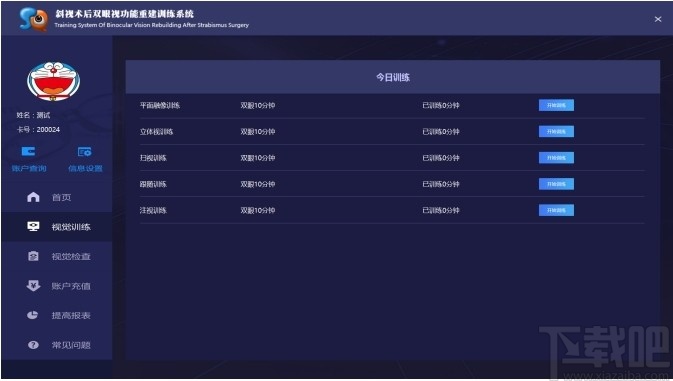Image resolution: width=673 pixels, height=381 pixels.
Task: Click the clipboard icon beside 视觉检查
Action: coord(33,256)
